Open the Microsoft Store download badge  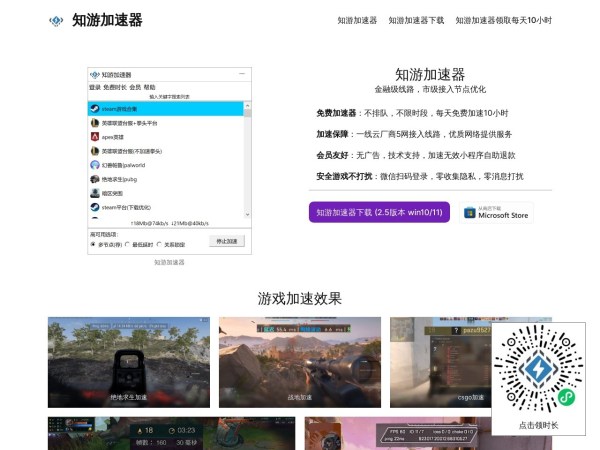pos(496,213)
